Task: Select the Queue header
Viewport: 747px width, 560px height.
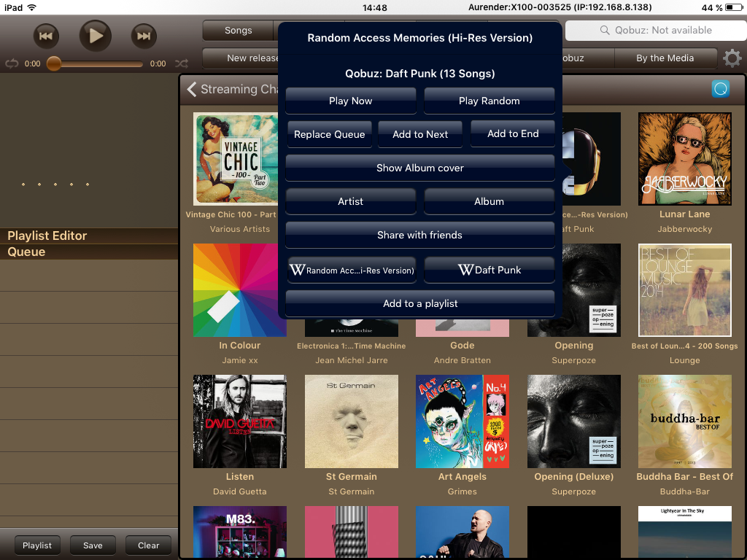Action: (x=89, y=252)
